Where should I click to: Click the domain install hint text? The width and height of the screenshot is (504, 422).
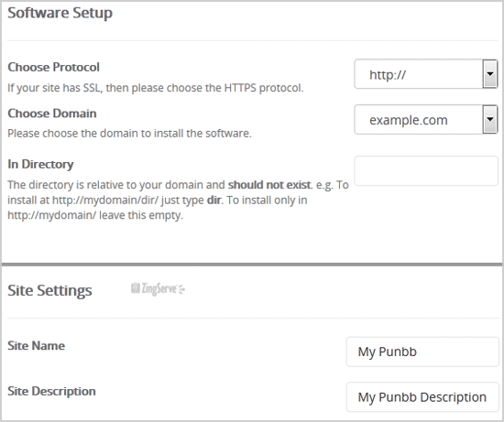pos(129,134)
